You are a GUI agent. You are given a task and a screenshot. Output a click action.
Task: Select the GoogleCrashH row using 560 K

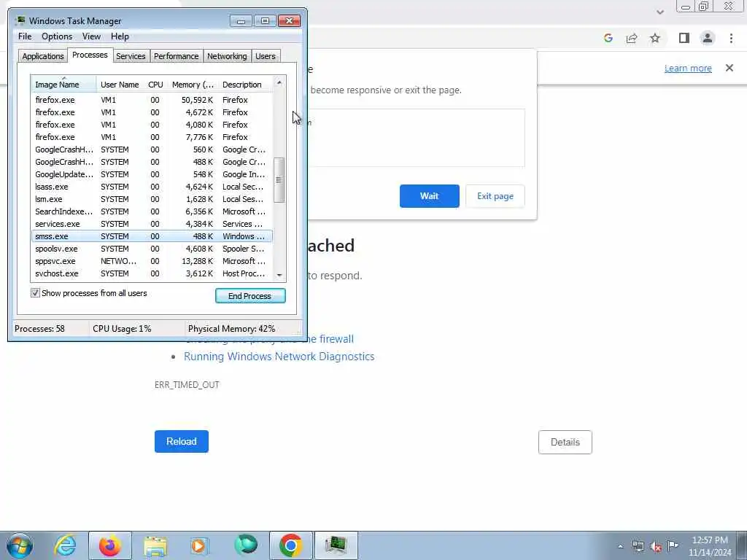click(x=152, y=149)
